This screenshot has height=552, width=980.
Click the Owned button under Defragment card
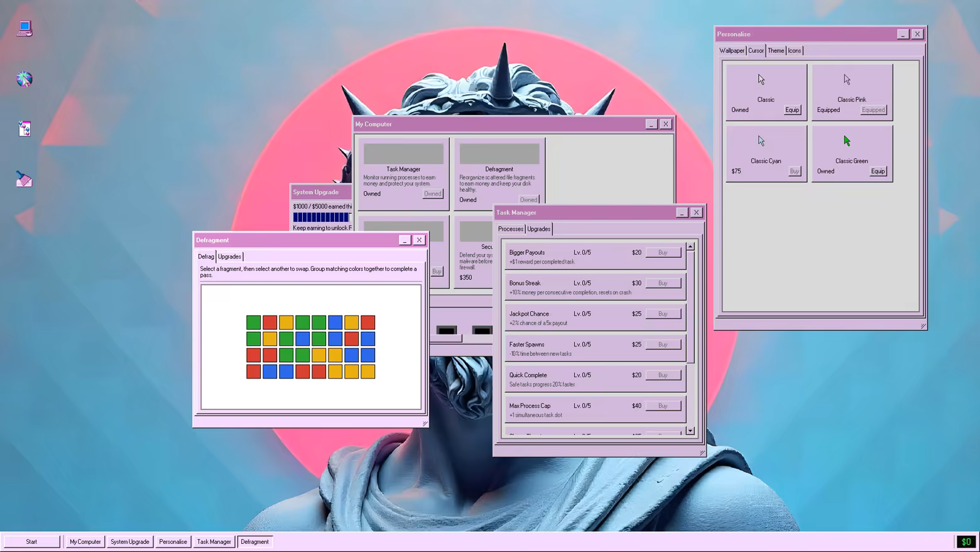click(x=529, y=200)
